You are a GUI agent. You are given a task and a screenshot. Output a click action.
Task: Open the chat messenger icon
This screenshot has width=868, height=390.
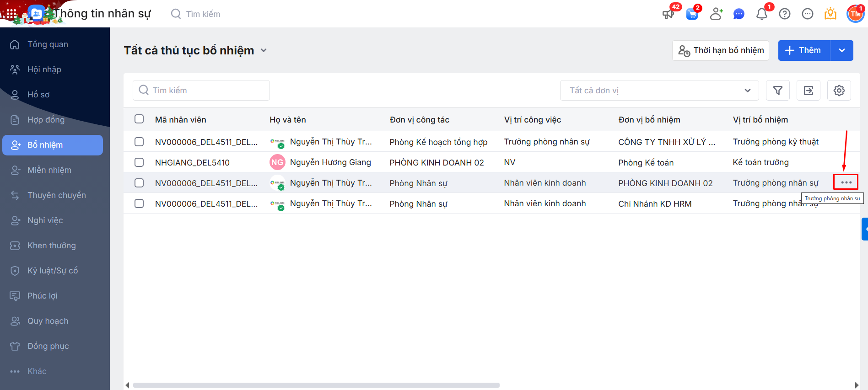(739, 14)
